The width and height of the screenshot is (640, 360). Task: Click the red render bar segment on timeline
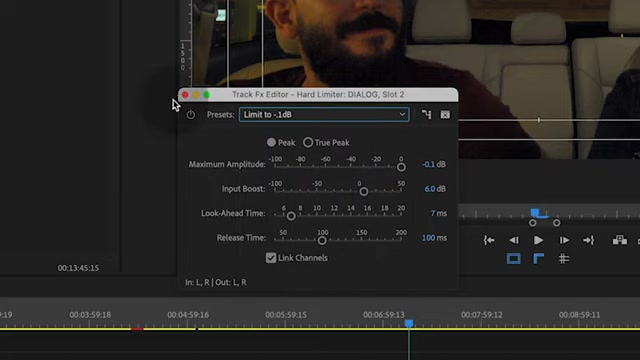137,329
